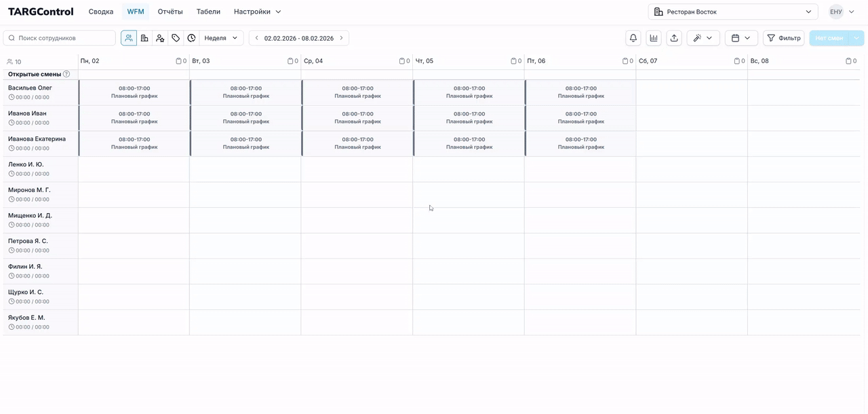The width and height of the screenshot is (868, 414).
Task: Open Васильев Олег's Monday 08:00-17:00 shift
Action: pyautogui.click(x=134, y=92)
